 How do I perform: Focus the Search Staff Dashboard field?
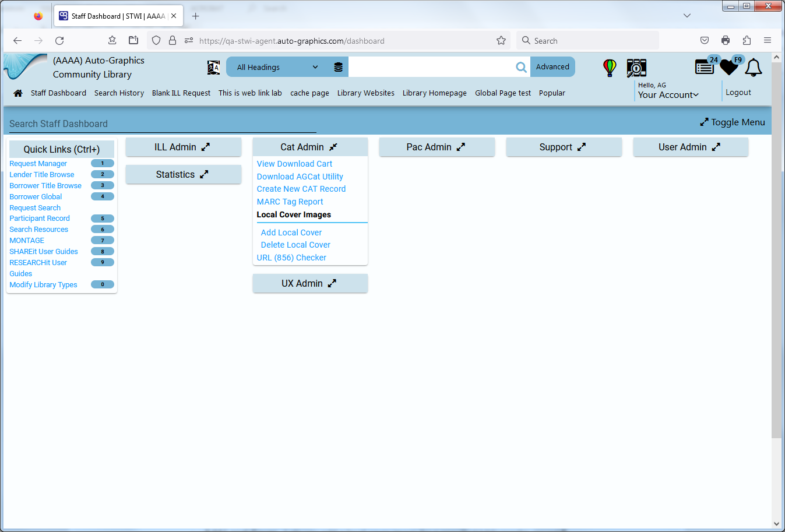(x=163, y=124)
